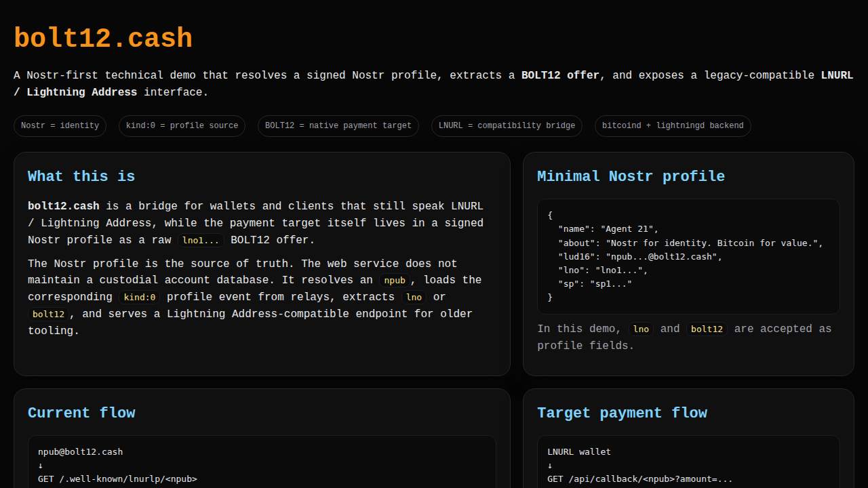Click the JSON "about" line
This screenshot has width=868, height=488.
click(690, 243)
